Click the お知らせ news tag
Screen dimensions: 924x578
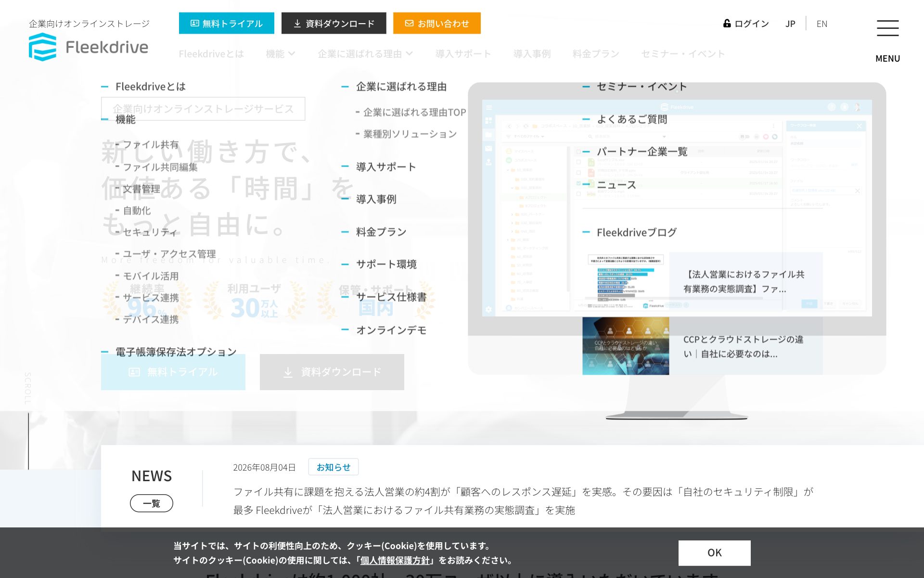point(334,467)
